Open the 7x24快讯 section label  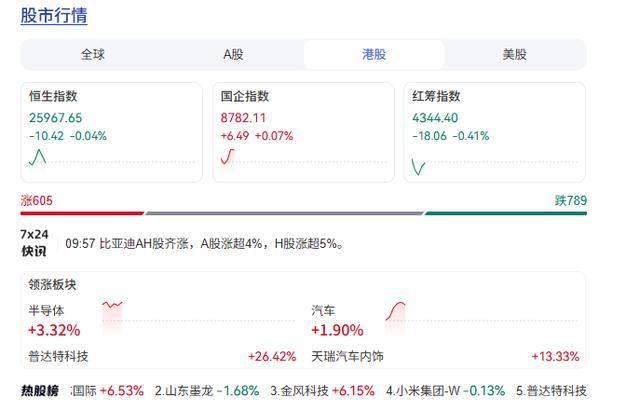[x=34, y=242]
